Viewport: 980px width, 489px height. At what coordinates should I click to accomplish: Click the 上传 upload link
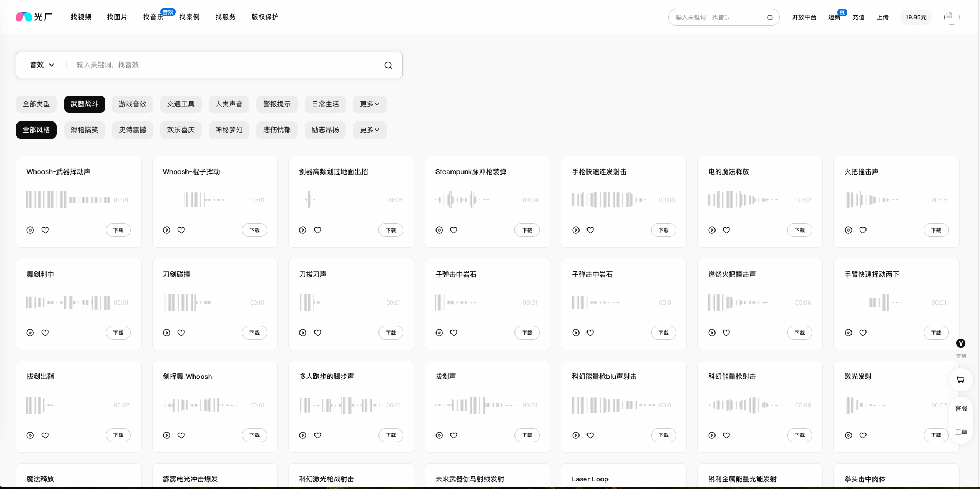[883, 17]
